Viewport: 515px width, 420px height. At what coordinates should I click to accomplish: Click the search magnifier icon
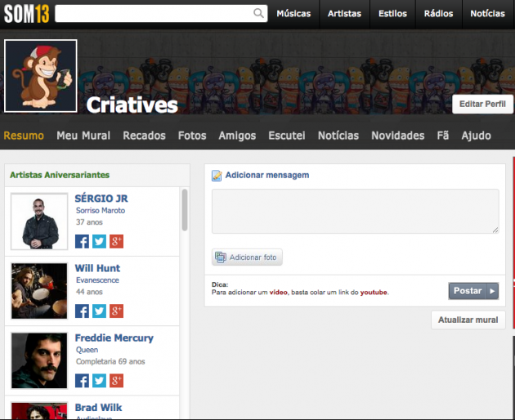258,13
